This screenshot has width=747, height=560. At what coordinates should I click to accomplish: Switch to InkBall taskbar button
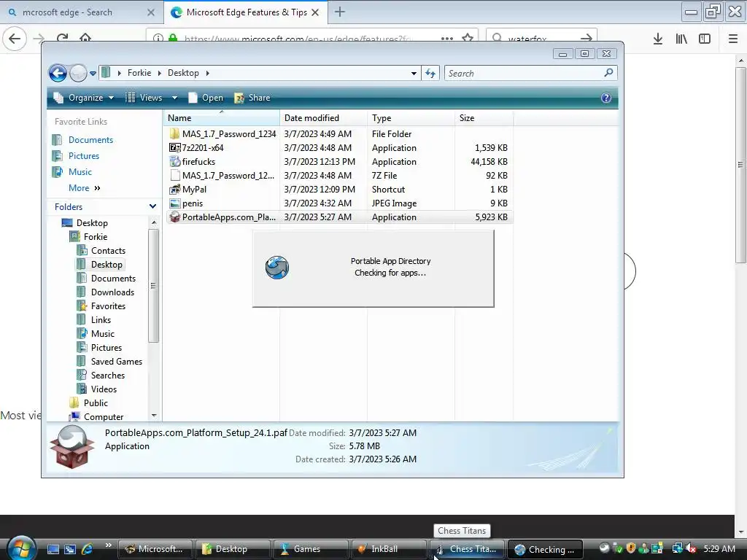[x=388, y=549]
